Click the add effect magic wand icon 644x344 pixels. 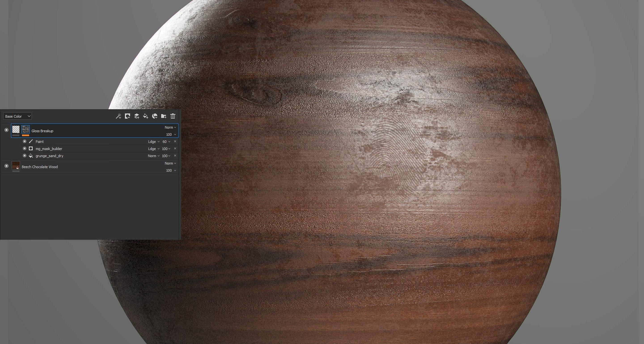coord(118,116)
